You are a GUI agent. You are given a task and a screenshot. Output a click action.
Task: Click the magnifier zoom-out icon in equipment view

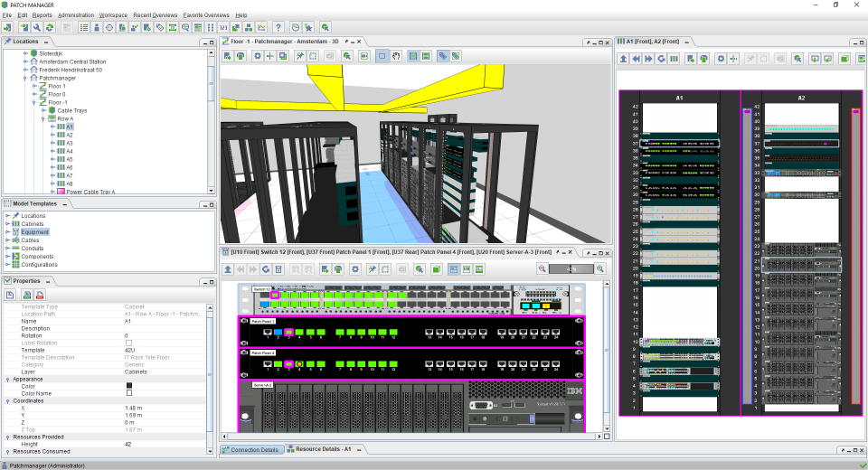pyautogui.click(x=542, y=268)
